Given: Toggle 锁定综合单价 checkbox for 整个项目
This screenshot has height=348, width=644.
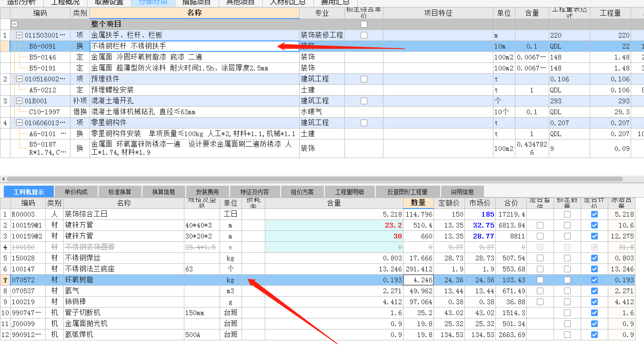Looking at the screenshot, I should pyautogui.click(x=364, y=24).
